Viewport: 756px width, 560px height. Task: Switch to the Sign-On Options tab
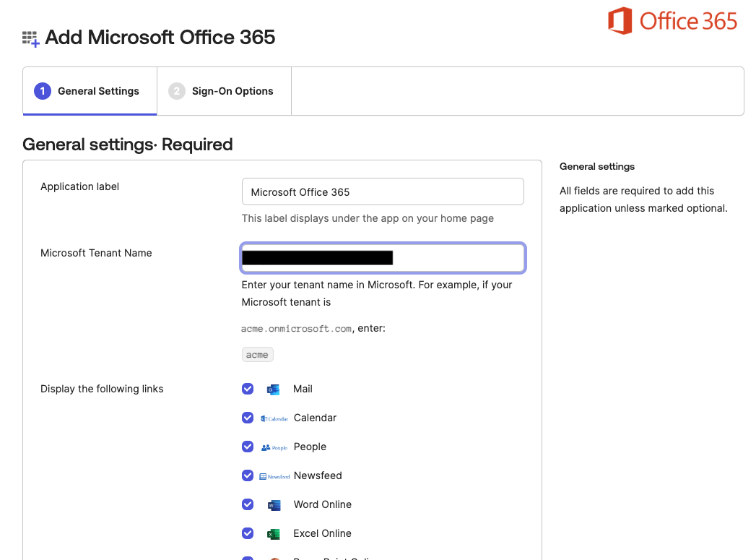(224, 91)
